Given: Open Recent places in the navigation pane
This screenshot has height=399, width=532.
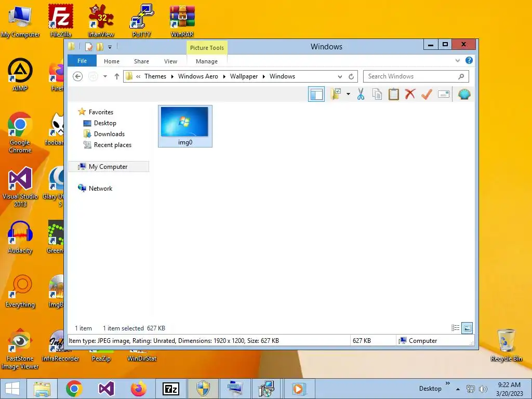Looking at the screenshot, I should 112,145.
